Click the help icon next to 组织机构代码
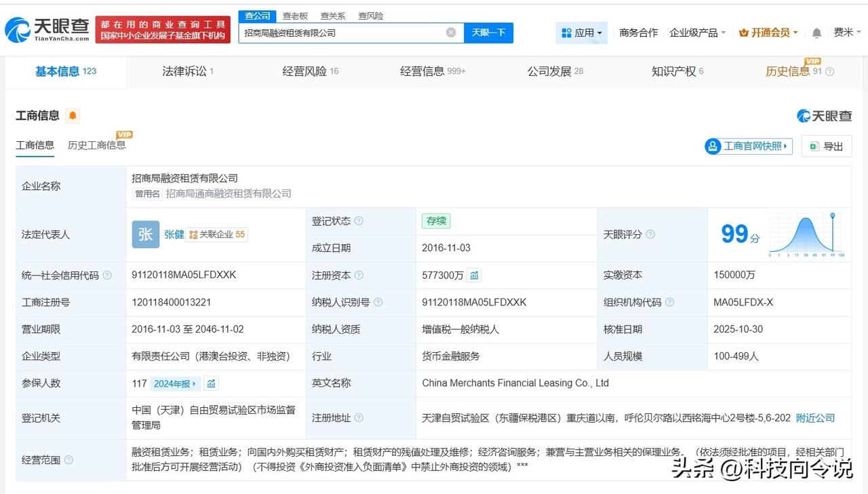Screen dimensions: 868x494 pos(669,303)
